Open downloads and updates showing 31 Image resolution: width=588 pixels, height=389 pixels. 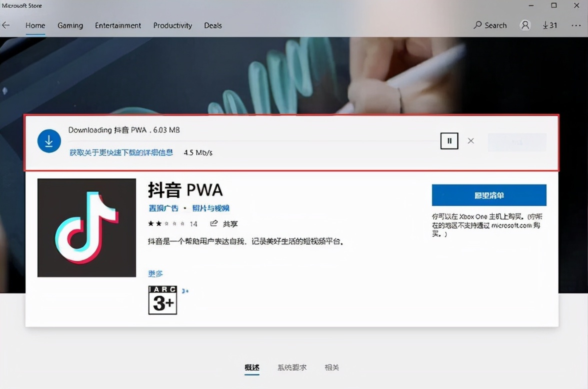point(550,25)
